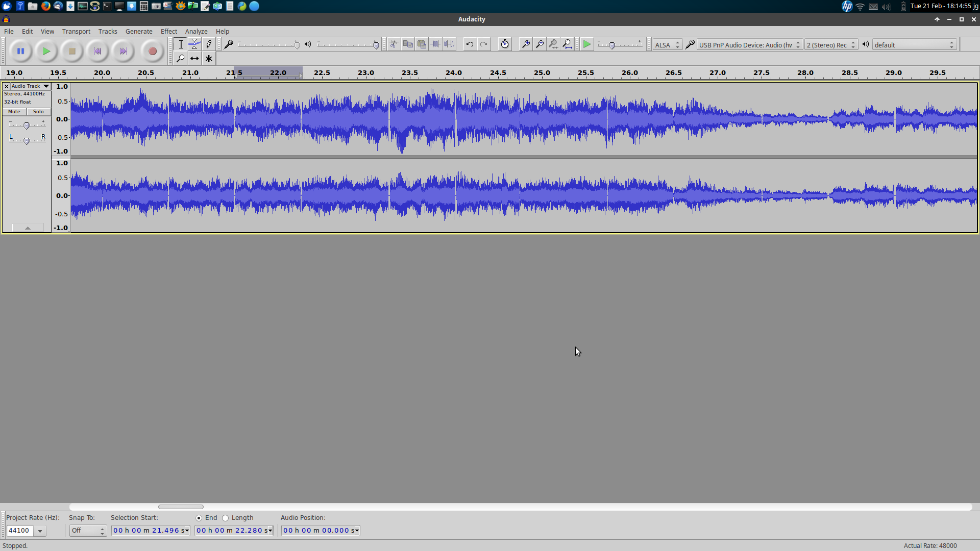Click the Zoom In icon
Image resolution: width=980 pixels, height=551 pixels.
[x=525, y=44]
